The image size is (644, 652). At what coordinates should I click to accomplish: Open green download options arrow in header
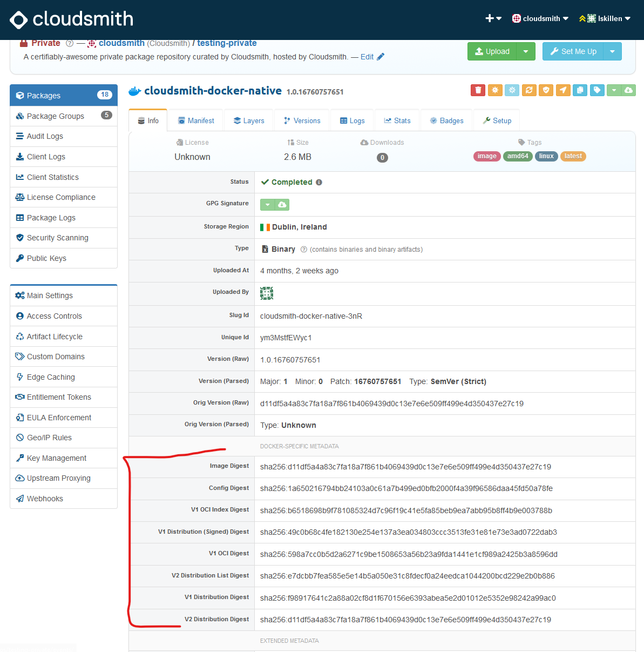[x=614, y=90]
